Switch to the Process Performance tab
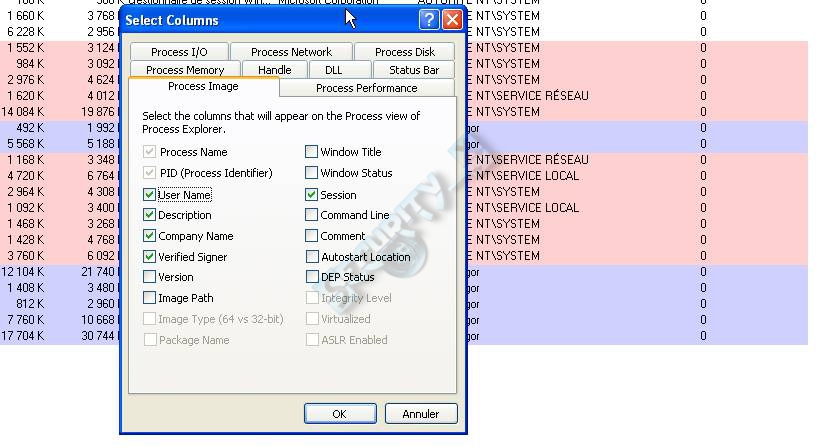Image resolution: width=819 pixels, height=447 pixels. (x=367, y=88)
